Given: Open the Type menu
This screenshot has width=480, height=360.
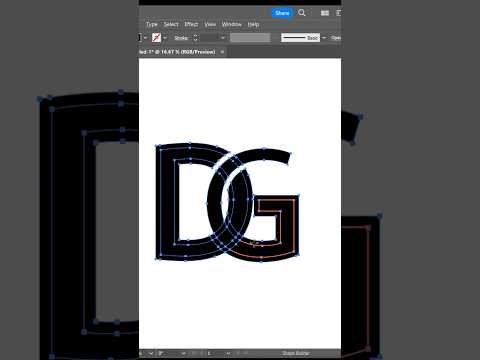Looking at the screenshot, I should pos(152,24).
